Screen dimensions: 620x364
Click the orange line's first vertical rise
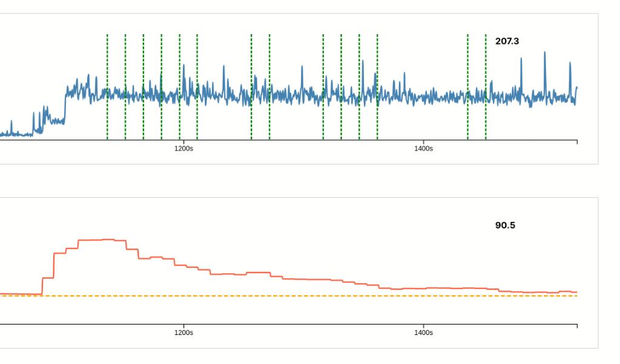[42, 286]
